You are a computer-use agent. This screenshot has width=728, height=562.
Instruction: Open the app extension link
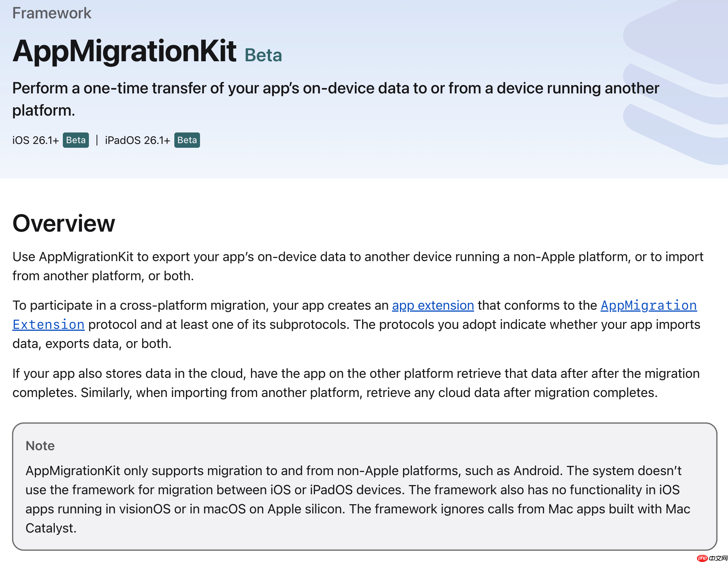click(432, 306)
